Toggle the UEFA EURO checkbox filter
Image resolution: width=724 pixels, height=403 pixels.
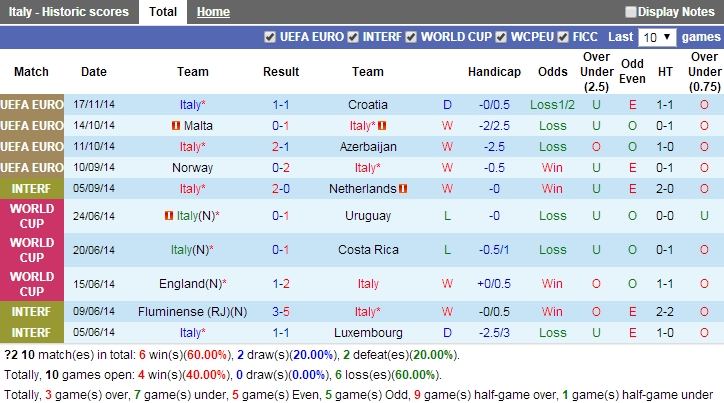270,37
